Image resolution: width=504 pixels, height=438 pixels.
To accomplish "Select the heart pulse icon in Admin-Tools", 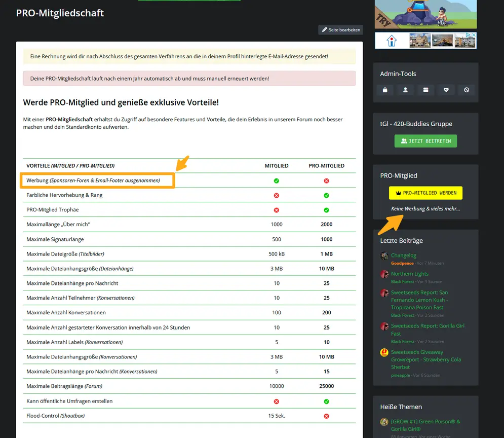I will 446,90.
